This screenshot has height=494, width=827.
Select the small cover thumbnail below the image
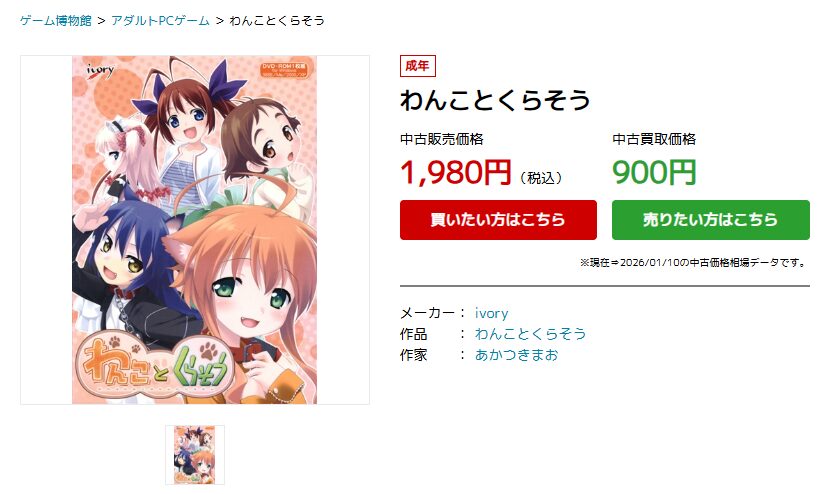pyautogui.click(x=195, y=455)
